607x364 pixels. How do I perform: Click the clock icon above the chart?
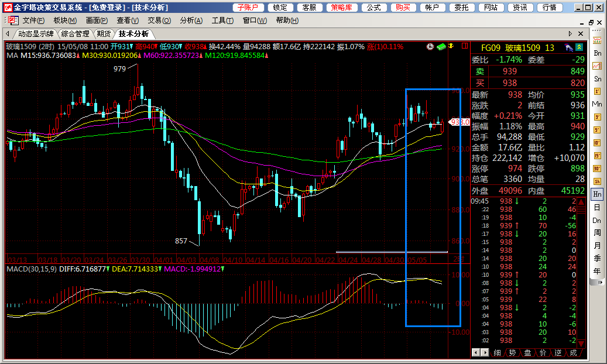[430, 46]
